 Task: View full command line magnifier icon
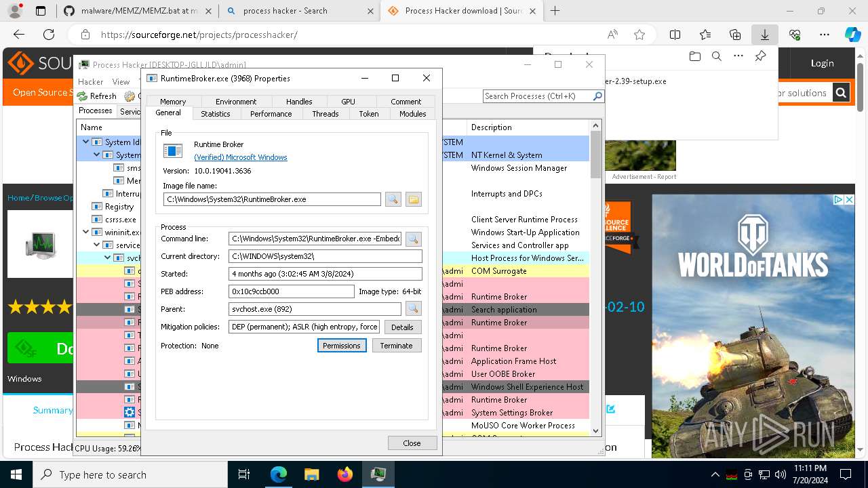(x=413, y=239)
